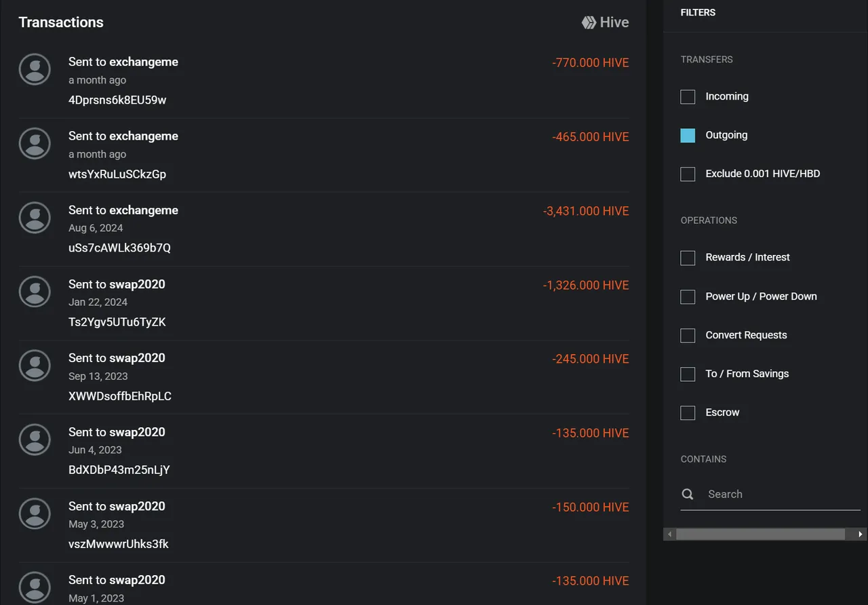Click the scrollbar right arrow
868x605 pixels.
click(x=861, y=534)
